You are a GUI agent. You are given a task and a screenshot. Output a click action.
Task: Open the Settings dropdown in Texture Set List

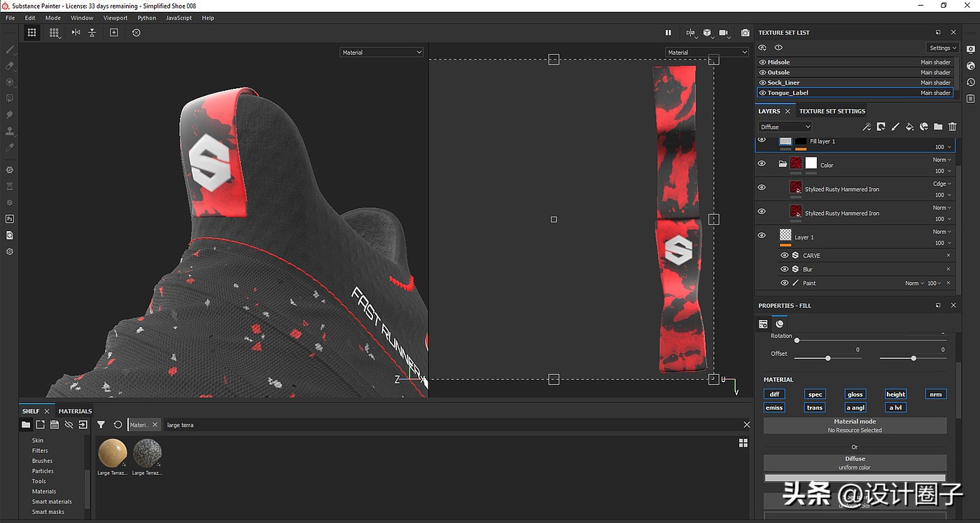pos(943,48)
